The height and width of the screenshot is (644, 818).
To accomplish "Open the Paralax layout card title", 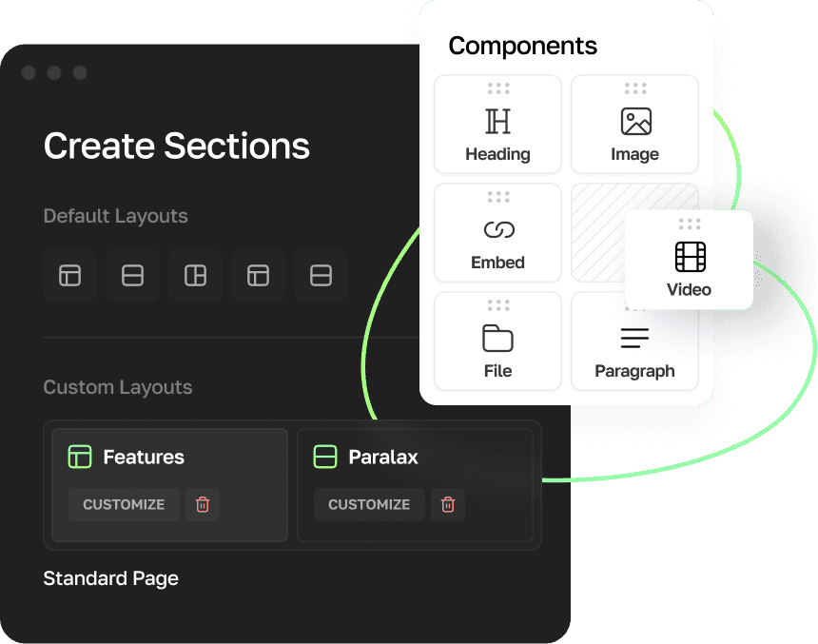I will coord(382,458).
